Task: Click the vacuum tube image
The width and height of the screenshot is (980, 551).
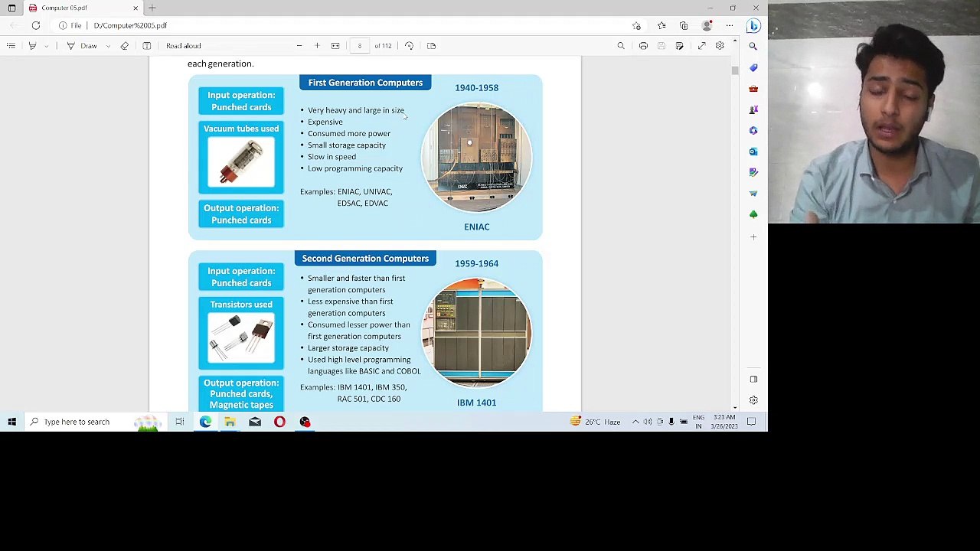Action: point(241,162)
